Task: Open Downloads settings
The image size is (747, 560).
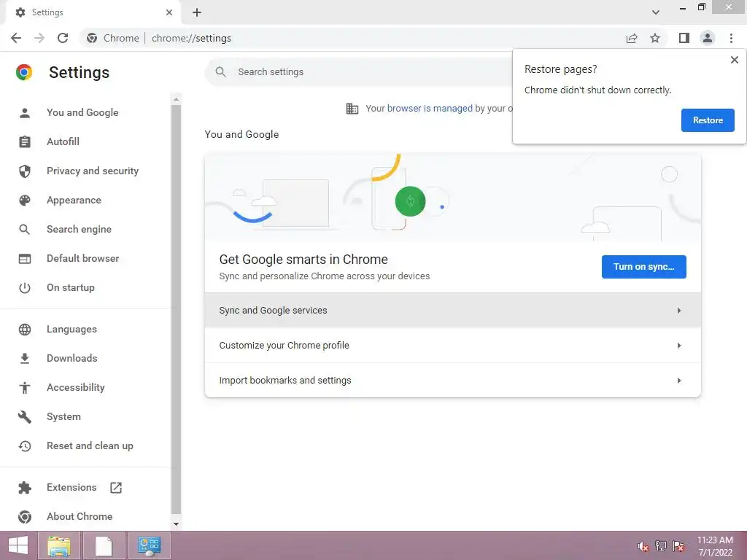Action: coord(72,359)
